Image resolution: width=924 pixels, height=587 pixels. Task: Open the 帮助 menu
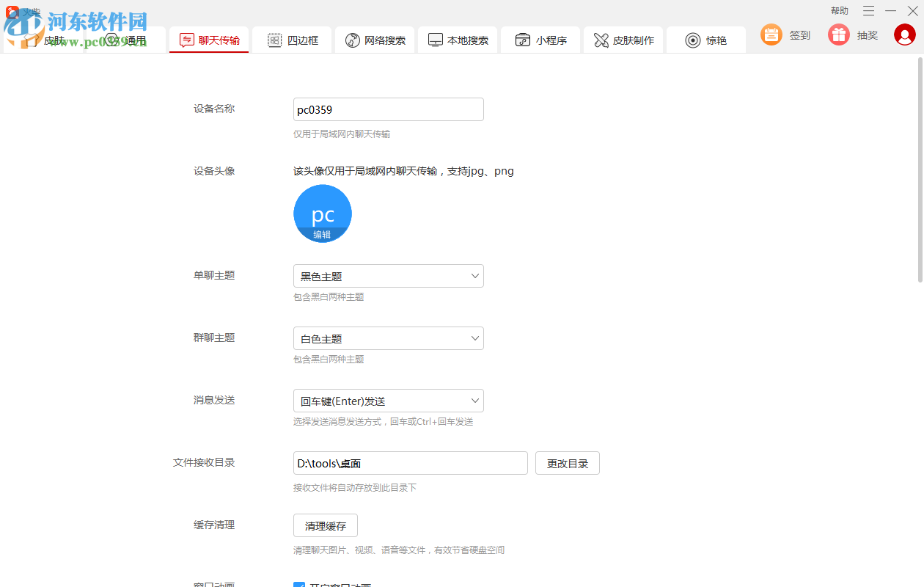point(839,10)
